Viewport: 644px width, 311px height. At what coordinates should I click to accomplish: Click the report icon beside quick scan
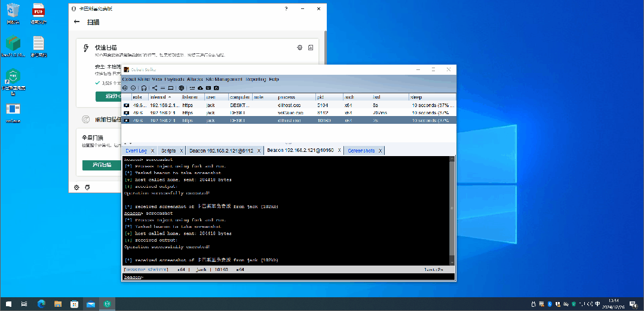tap(311, 48)
